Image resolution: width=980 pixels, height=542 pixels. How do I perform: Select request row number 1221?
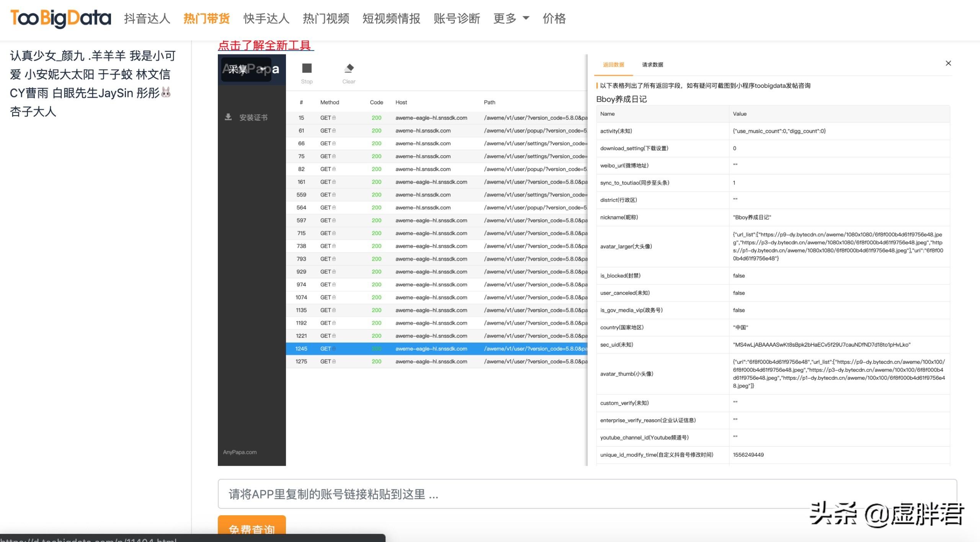[436, 336]
